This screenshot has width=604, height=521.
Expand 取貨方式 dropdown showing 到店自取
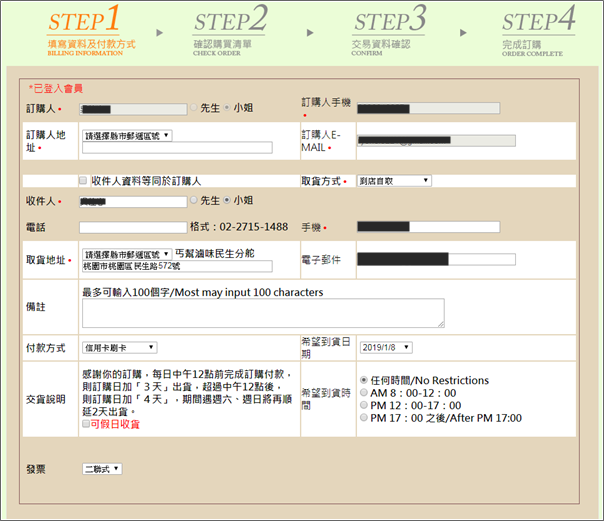click(x=395, y=180)
